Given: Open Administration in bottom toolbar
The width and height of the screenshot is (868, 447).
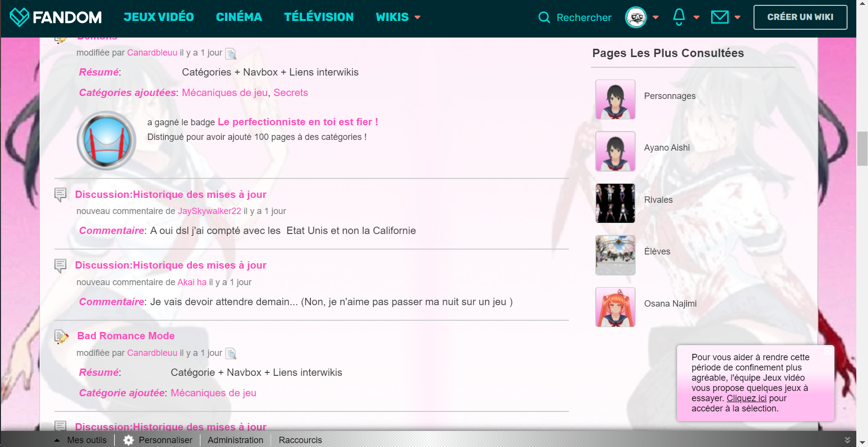Looking at the screenshot, I should [235, 440].
